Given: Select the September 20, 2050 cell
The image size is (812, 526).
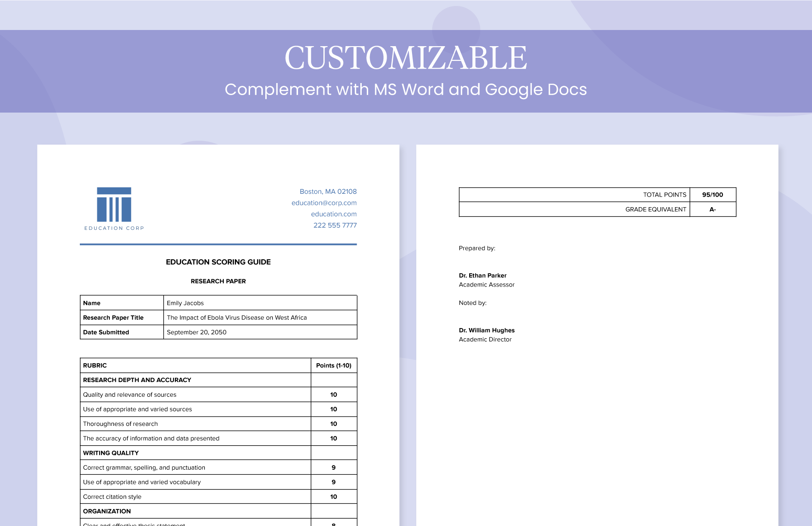Looking at the screenshot, I should [260, 332].
